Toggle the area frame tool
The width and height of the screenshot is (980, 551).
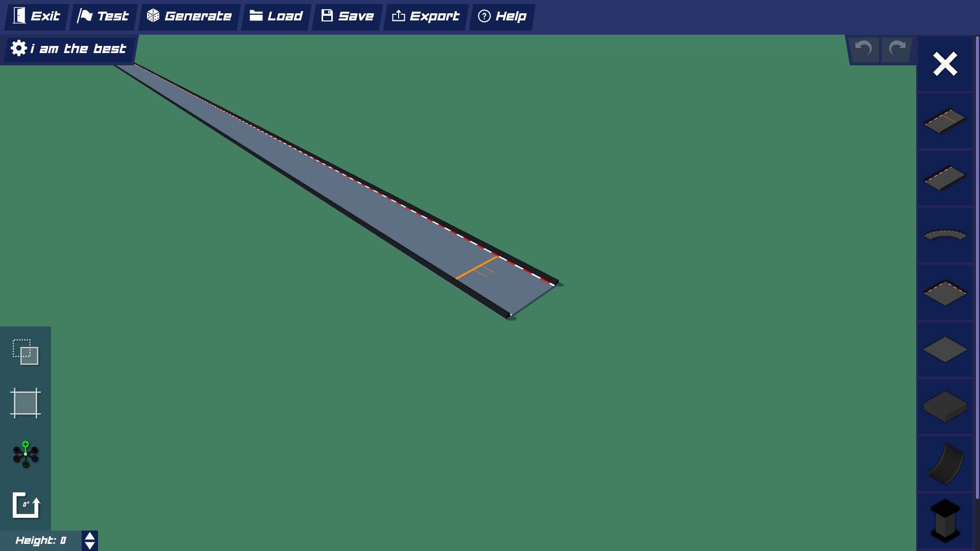tap(26, 403)
